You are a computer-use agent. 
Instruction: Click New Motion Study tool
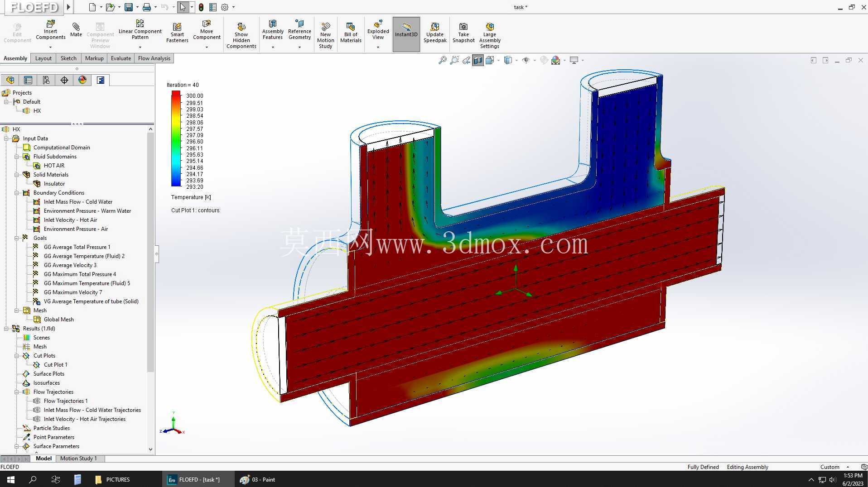(325, 35)
